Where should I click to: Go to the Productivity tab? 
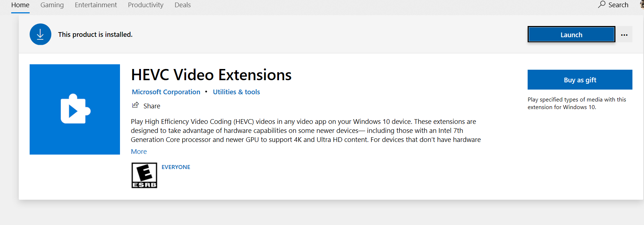[146, 5]
